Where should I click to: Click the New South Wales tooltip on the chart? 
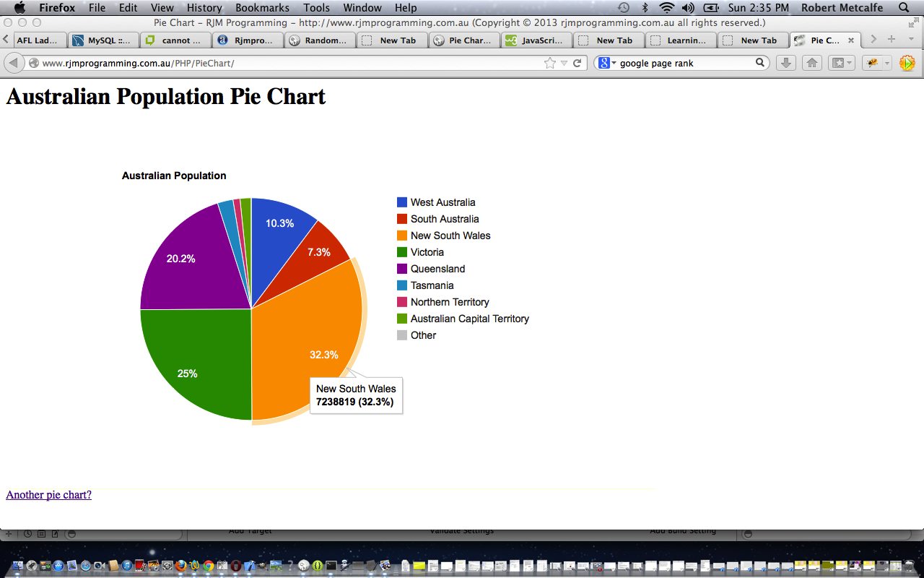pyautogui.click(x=356, y=394)
